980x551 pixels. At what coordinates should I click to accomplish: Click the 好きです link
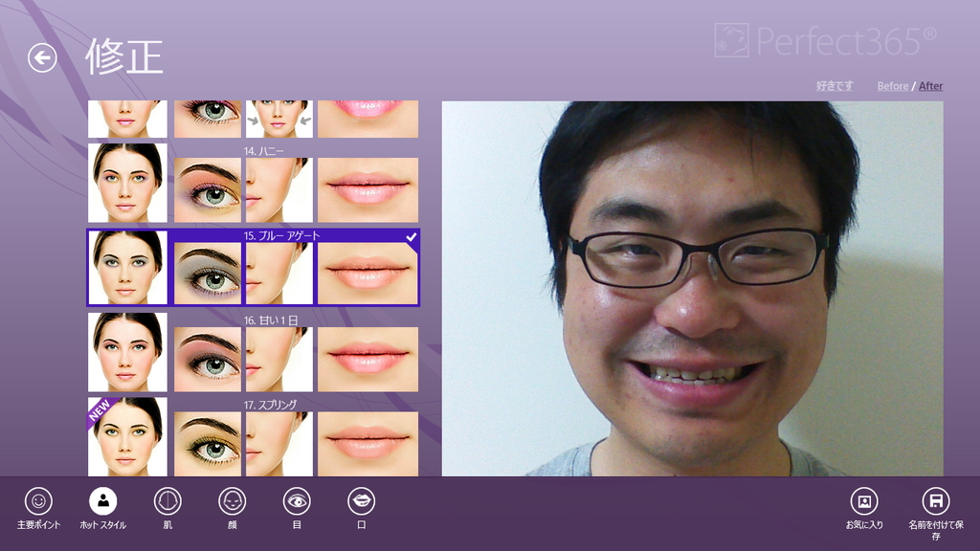coord(835,85)
